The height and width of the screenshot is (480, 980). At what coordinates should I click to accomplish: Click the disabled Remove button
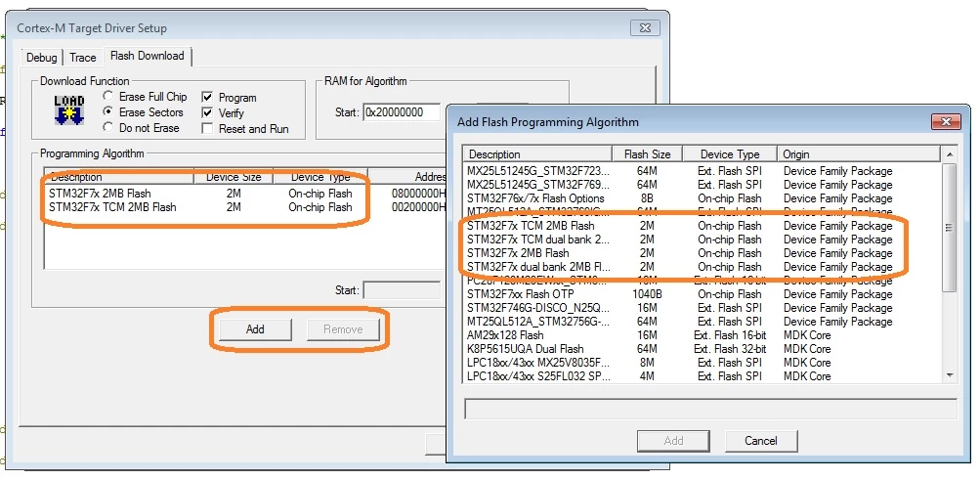click(343, 328)
